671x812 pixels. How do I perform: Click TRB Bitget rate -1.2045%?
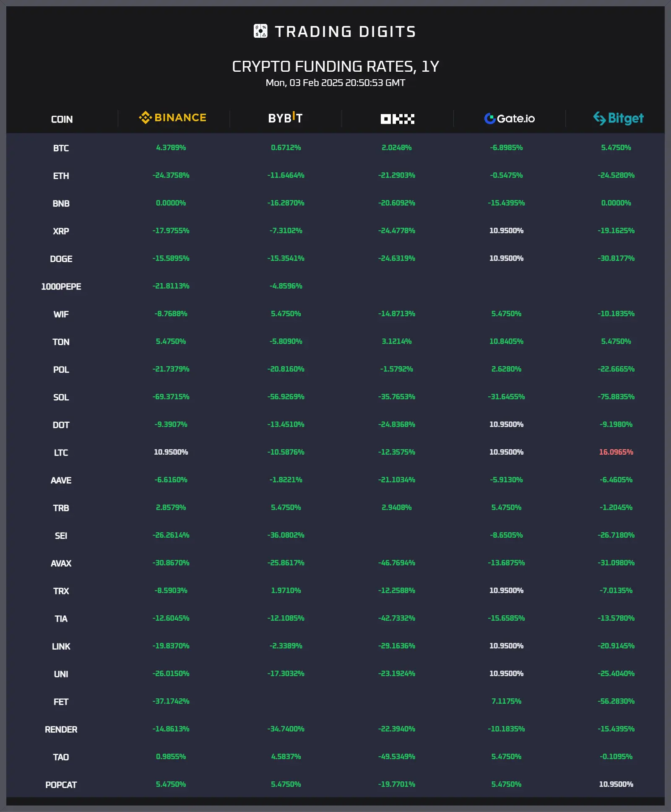(616, 507)
